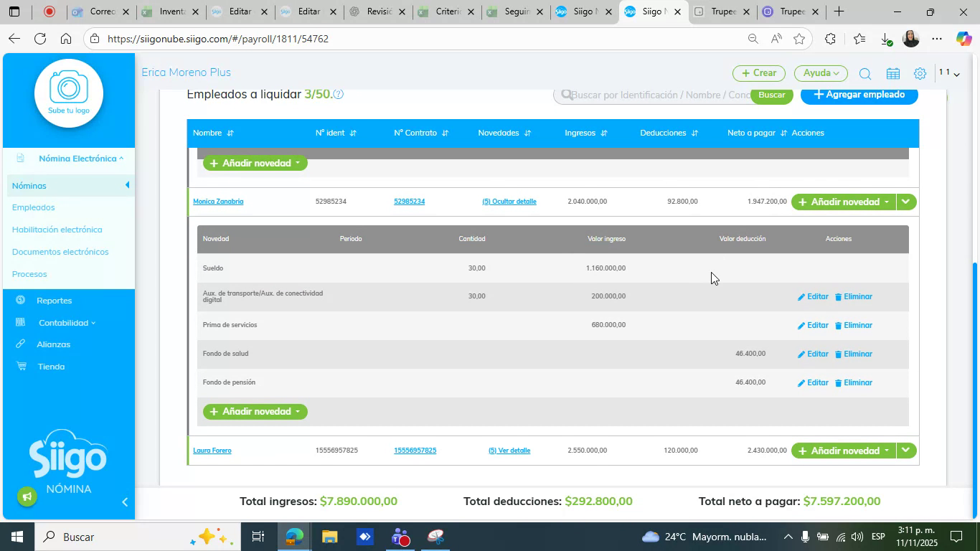Open Habilitación electrónica in sidebar

pyautogui.click(x=57, y=230)
